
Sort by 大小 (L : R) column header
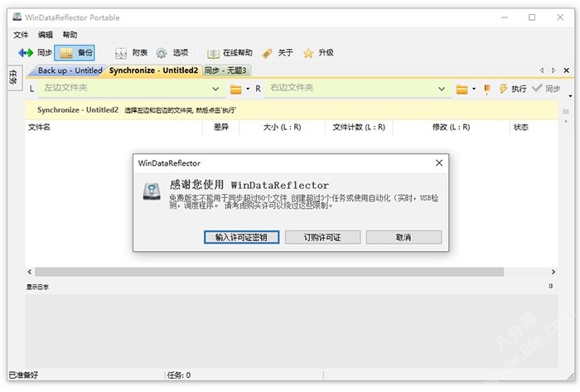click(x=283, y=128)
